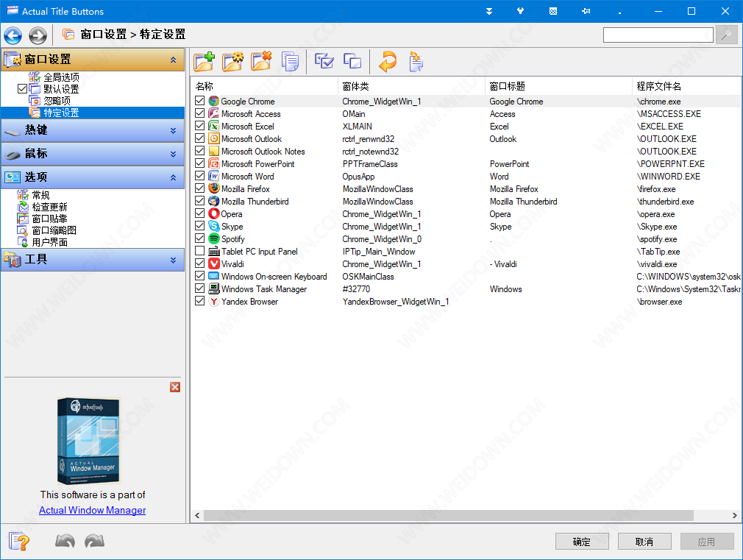Sort by the 名称 column header

click(264, 86)
